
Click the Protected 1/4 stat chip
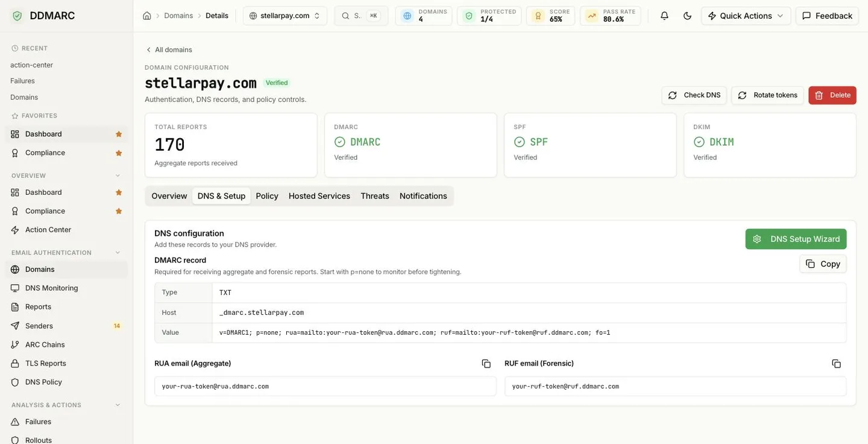[x=489, y=16]
